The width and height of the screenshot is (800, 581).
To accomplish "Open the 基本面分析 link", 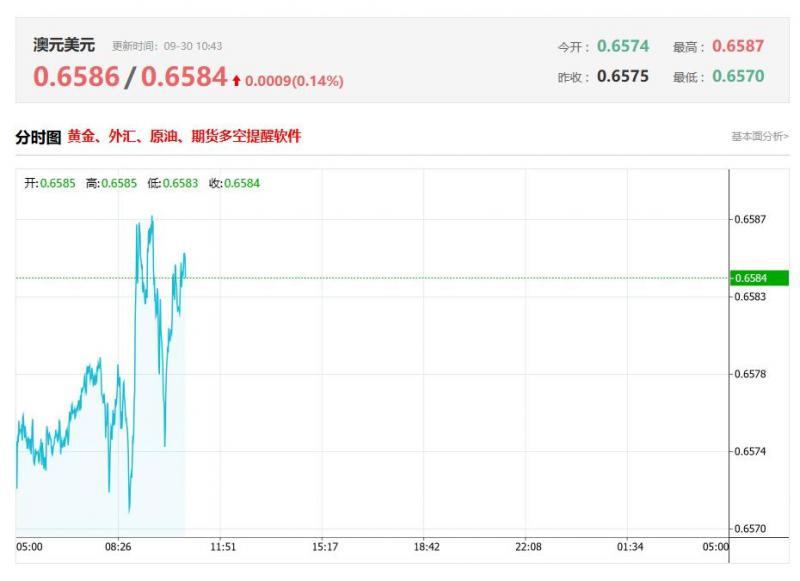I will [760, 136].
